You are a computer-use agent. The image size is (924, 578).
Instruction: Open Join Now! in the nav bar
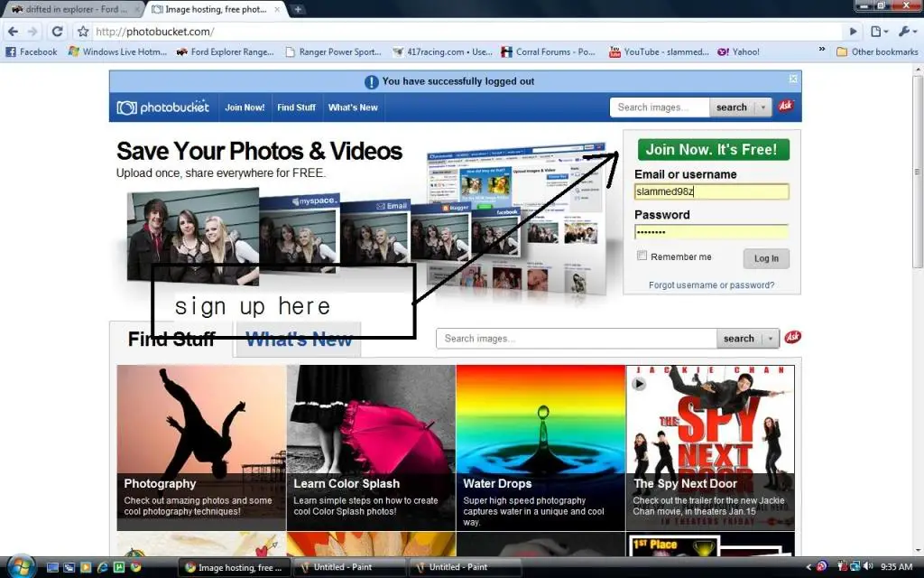pyautogui.click(x=245, y=107)
